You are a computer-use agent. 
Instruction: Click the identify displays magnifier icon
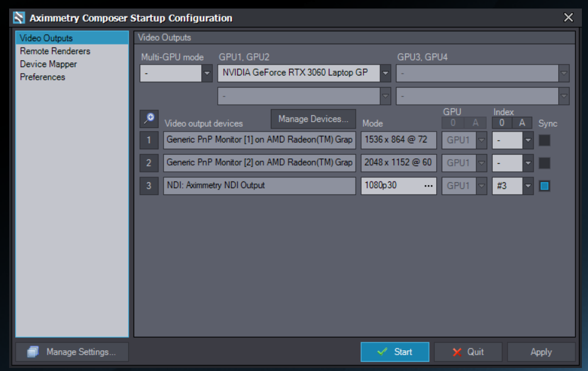149,119
